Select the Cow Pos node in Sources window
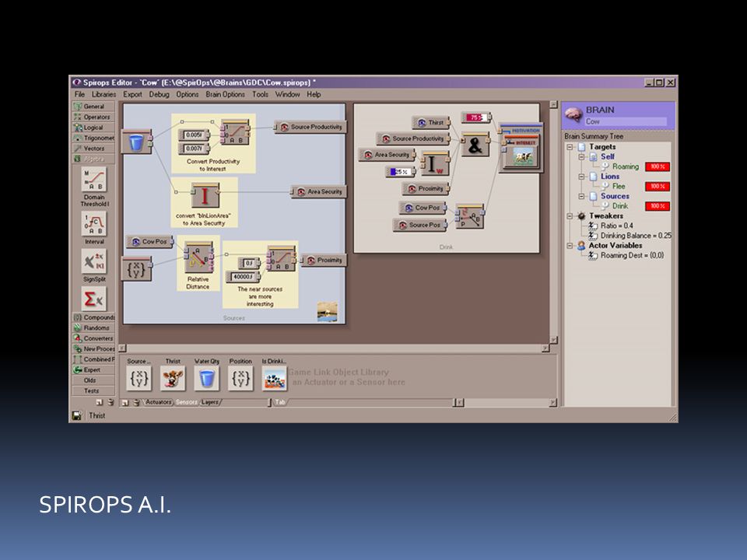 coord(149,241)
